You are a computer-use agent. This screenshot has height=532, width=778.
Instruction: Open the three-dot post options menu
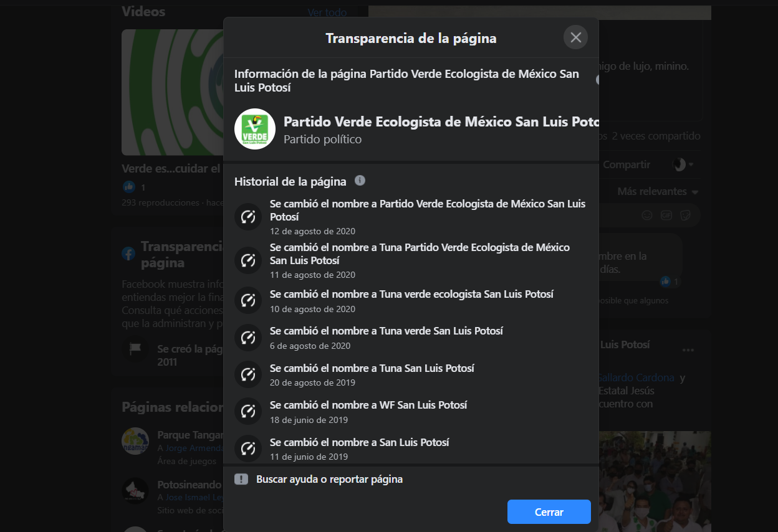coord(688,350)
